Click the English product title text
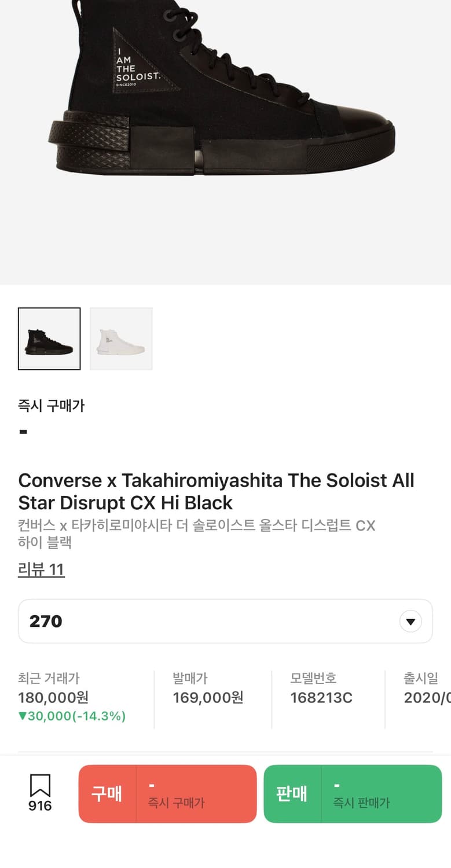 (216, 491)
